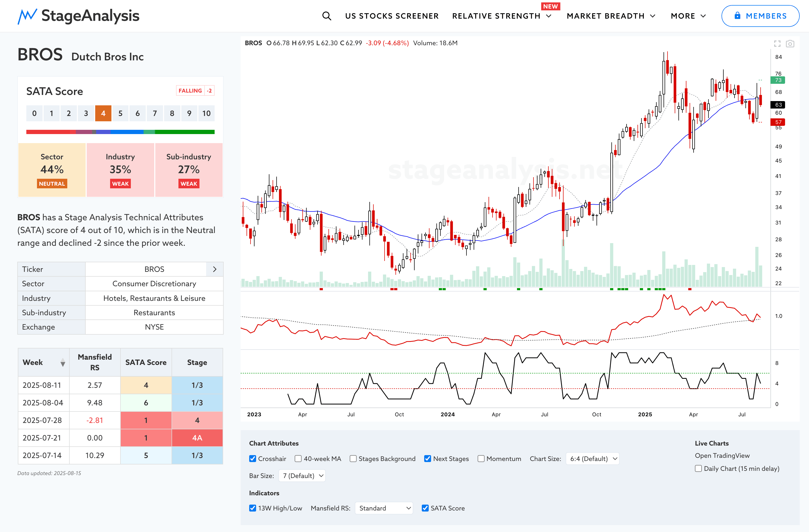Screen dimensions: 809x532
Task: Expand the Relative Strength menu
Action: [x=501, y=16]
